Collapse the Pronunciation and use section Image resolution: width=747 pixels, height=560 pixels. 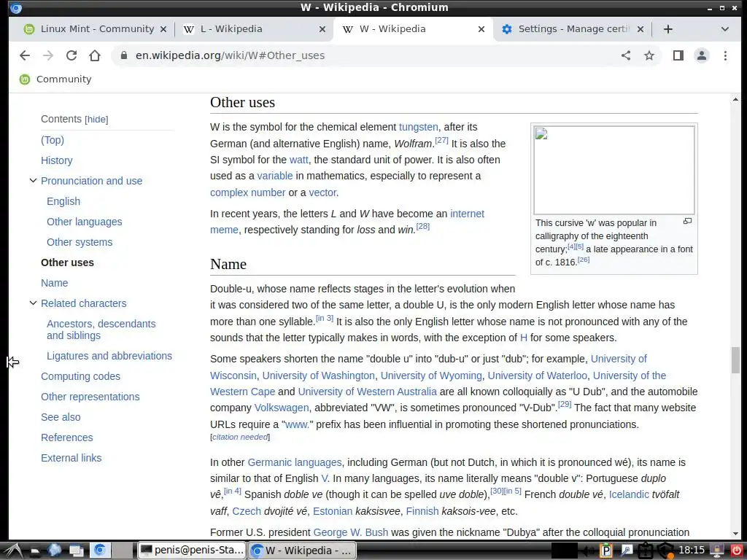tap(33, 181)
